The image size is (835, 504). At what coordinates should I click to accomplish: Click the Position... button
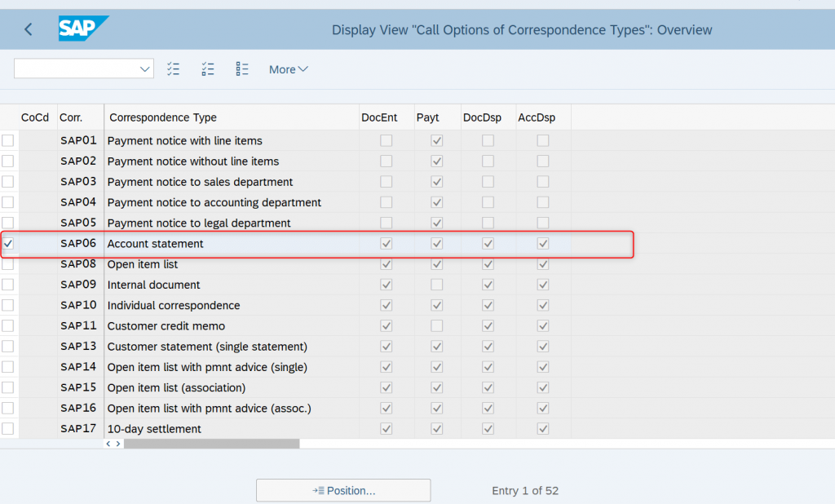click(x=343, y=490)
